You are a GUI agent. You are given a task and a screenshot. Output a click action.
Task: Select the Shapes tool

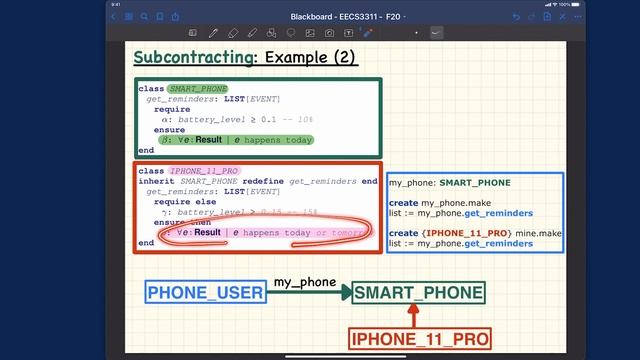271,33
